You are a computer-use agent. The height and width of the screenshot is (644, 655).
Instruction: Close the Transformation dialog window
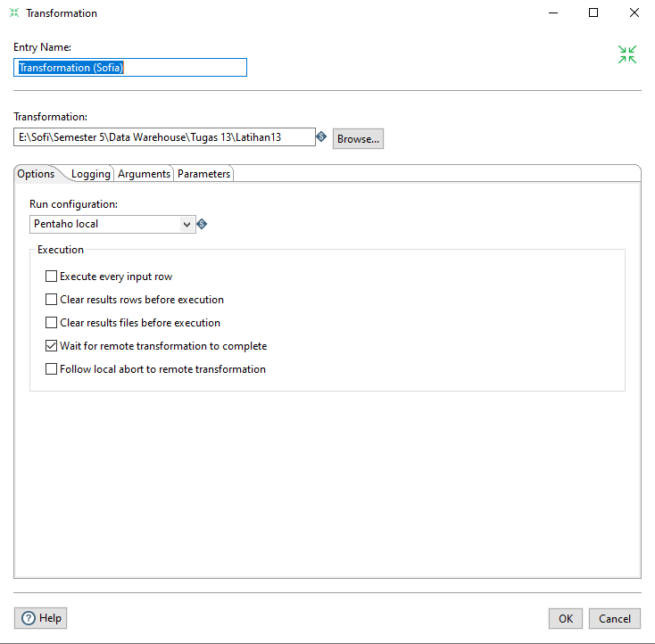(x=634, y=13)
